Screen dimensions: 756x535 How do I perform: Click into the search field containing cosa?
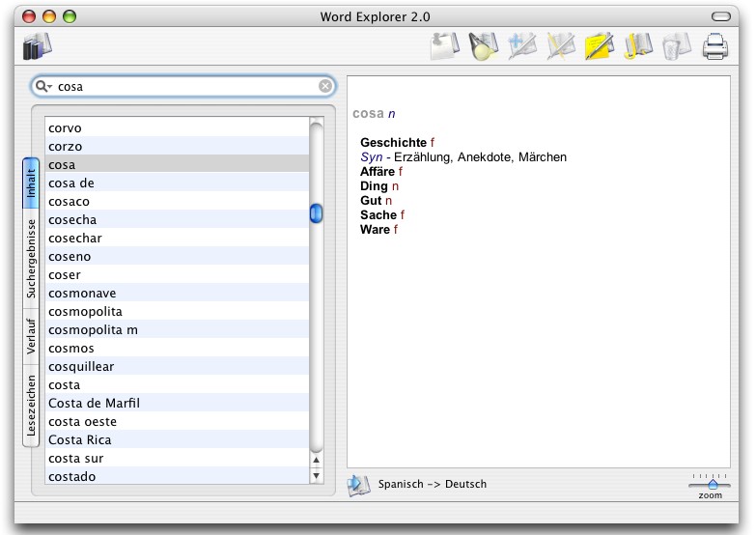click(185, 86)
